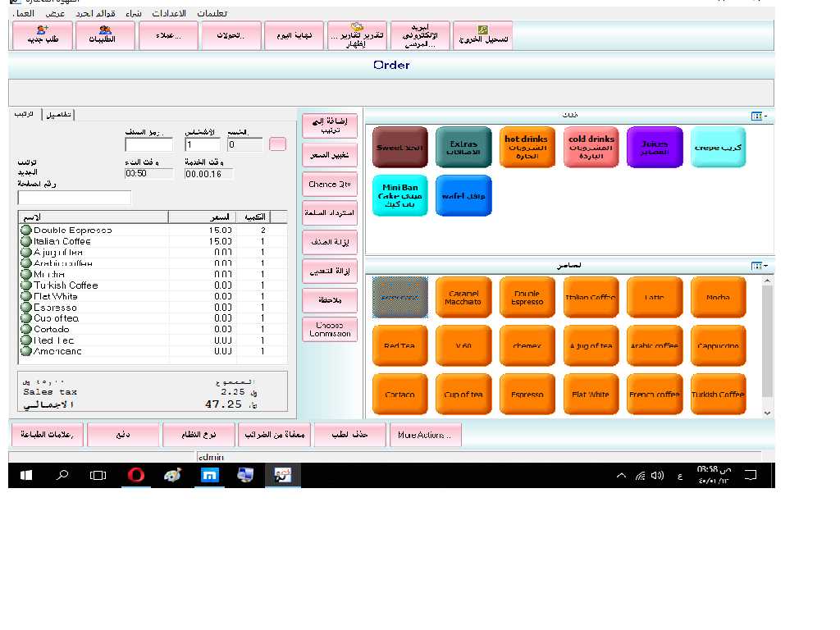Screen dimensions: 840x630
Task: Add Double Espresso item tile
Action: (527, 297)
